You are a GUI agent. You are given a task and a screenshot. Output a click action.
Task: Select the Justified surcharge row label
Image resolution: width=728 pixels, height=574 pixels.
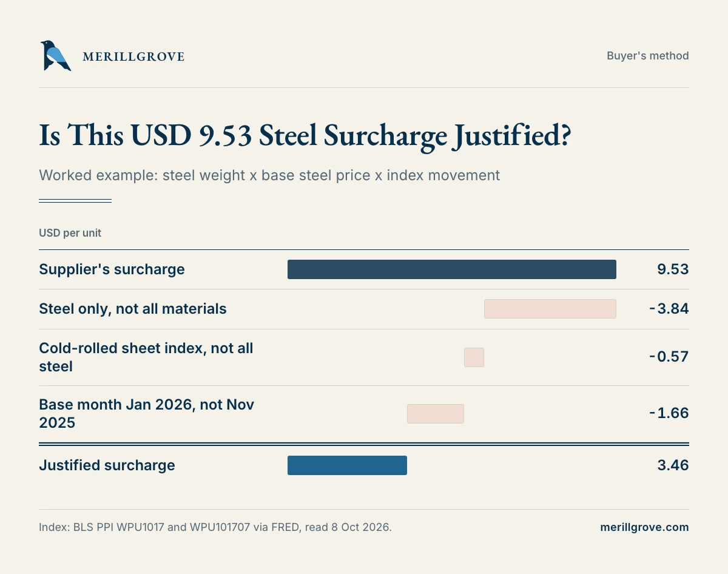tap(107, 465)
